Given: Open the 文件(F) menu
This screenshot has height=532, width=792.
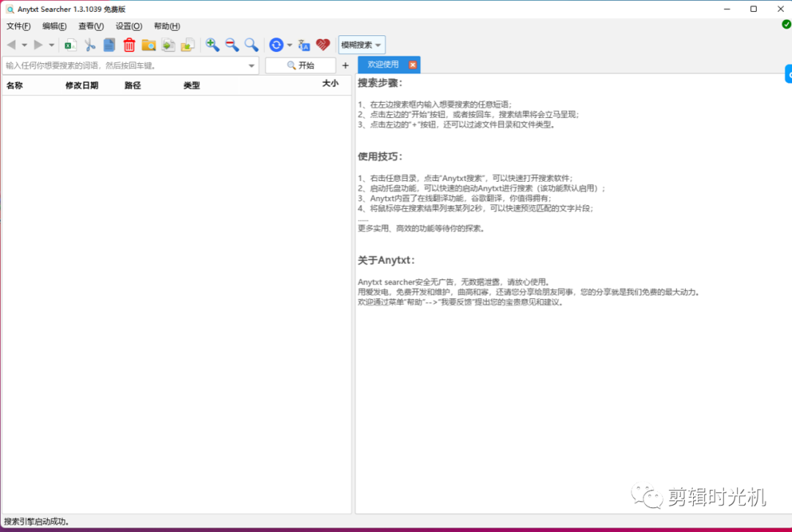Looking at the screenshot, I should [18, 26].
